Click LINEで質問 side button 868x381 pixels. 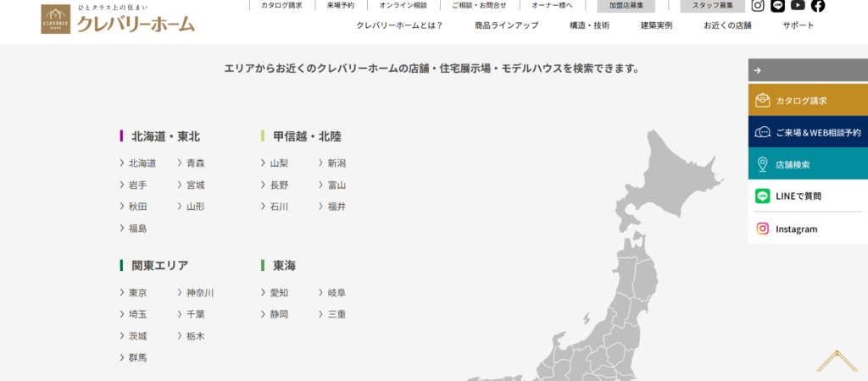click(x=808, y=196)
